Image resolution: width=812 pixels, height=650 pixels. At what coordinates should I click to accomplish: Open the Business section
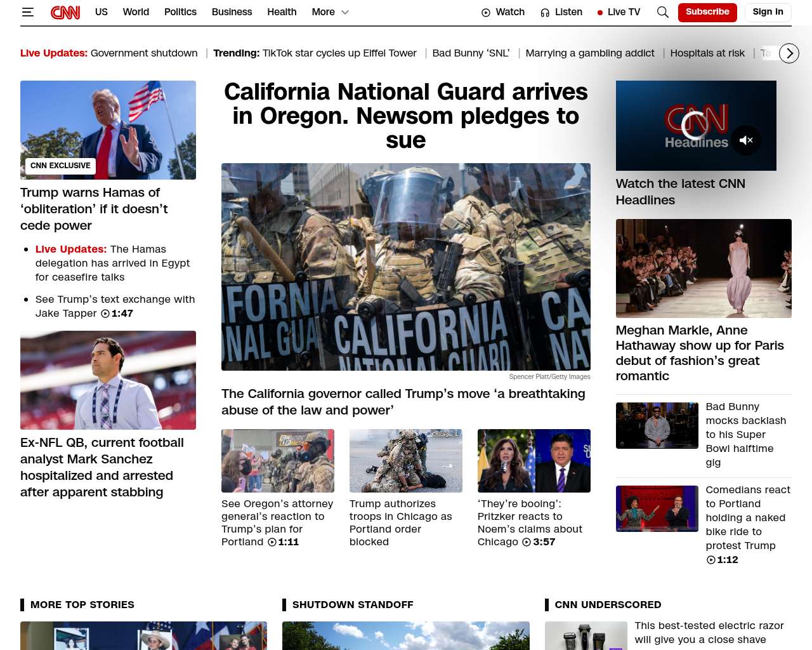232,12
